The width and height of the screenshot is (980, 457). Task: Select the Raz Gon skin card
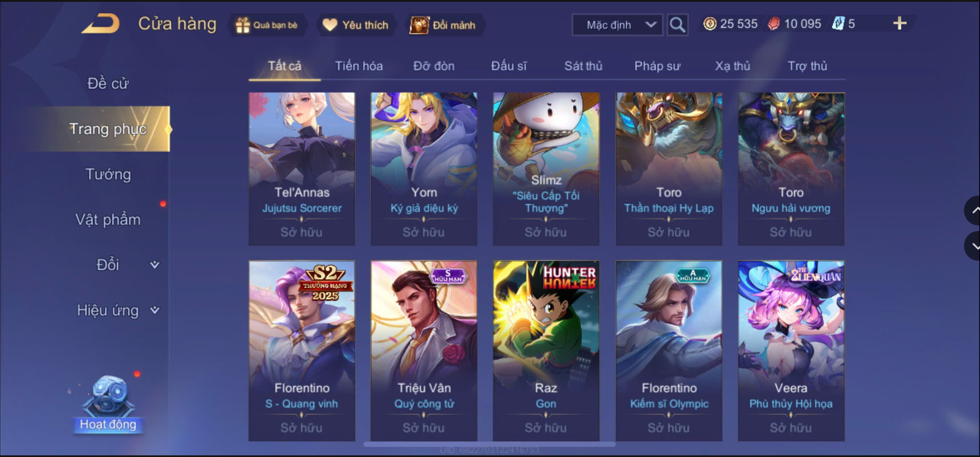[x=546, y=350]
